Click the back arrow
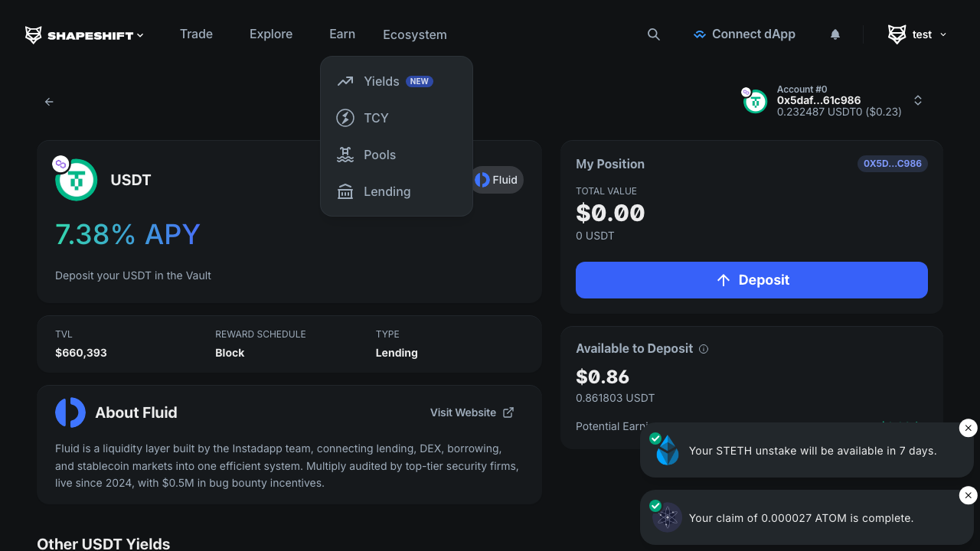Image resolution: width=980 pixels, height=551 pixels. click(x=49, y=101)
